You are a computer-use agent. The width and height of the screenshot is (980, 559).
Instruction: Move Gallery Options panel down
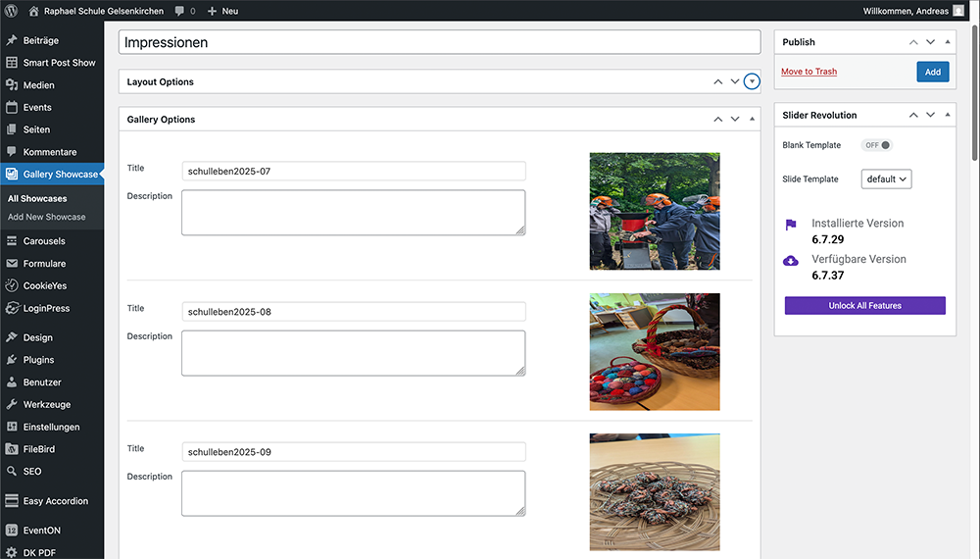point(735,119)
